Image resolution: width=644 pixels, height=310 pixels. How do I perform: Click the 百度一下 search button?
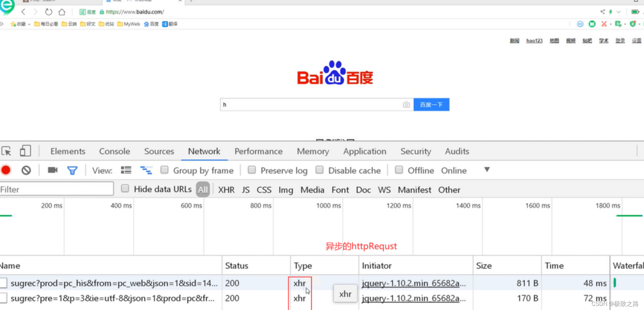(x=432, y=104)
